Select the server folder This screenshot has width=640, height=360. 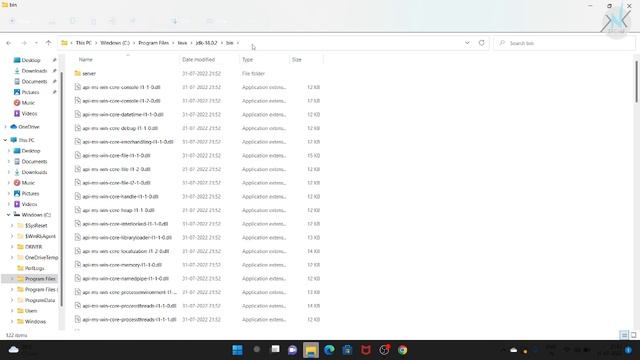pyautogui.click(x=89, y=73)
